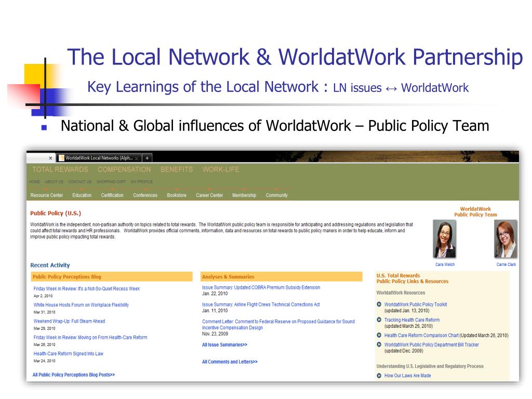532x399 pixels.
Task: Open the TOTAL REWARDS section
Action: pos(60,169)
